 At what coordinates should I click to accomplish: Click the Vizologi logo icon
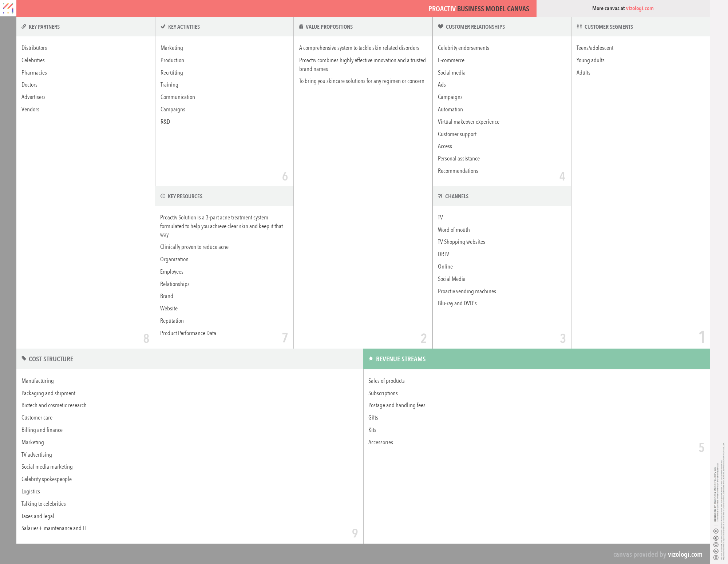click(x=8, y=8)
